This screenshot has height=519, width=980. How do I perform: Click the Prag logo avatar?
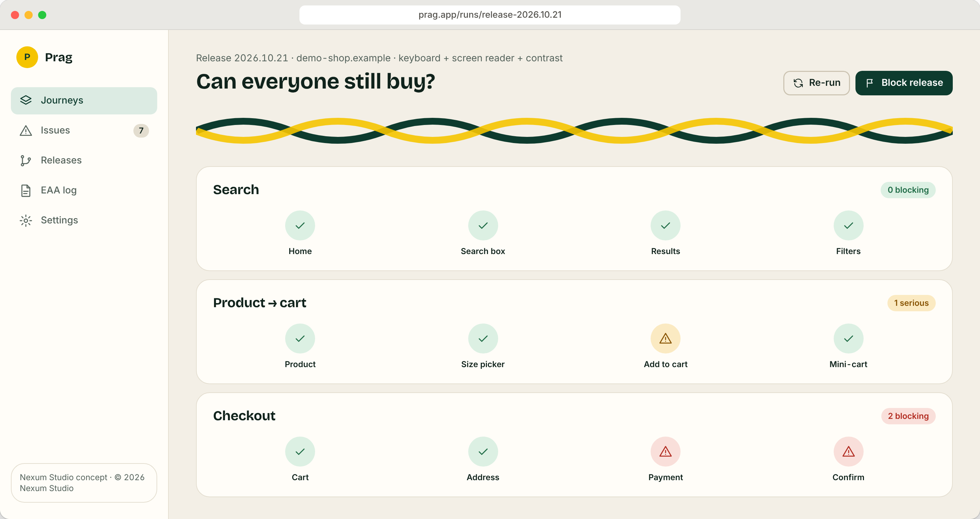pos(27,57)
